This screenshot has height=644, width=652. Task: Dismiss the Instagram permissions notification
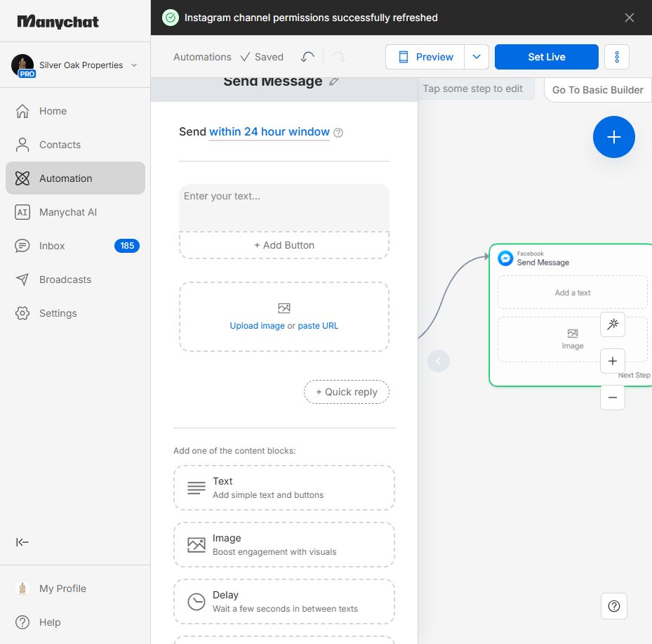pos(629,18)
